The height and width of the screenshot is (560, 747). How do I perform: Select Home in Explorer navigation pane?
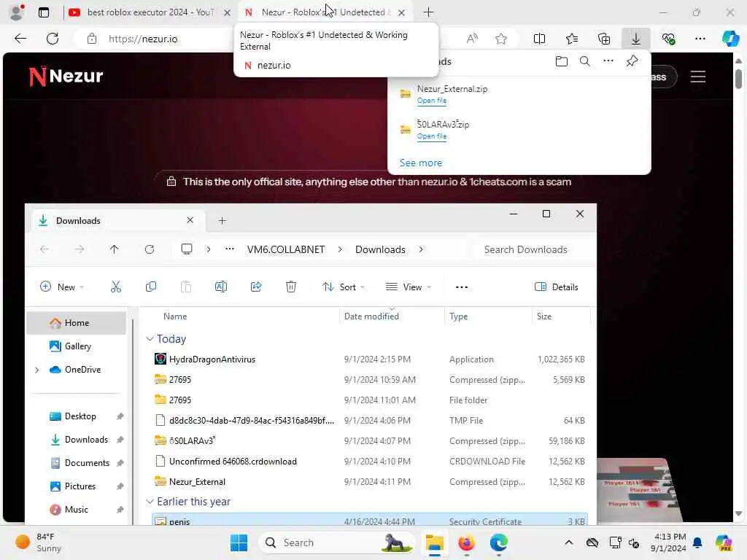click(x=77, y=323)
